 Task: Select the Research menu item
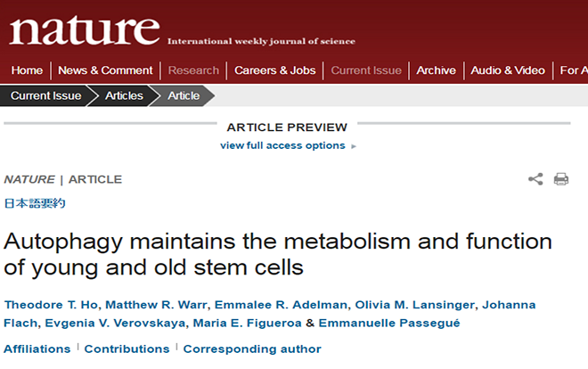[x=193, y=70]
